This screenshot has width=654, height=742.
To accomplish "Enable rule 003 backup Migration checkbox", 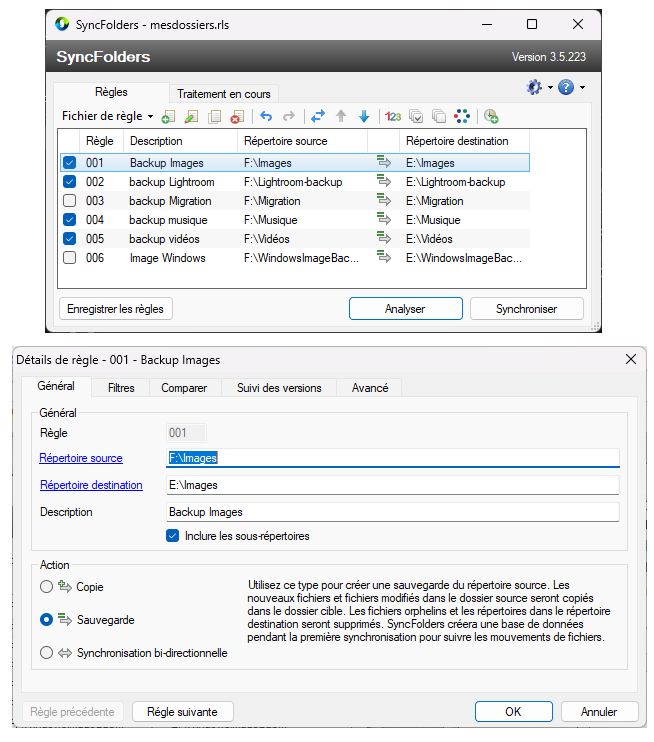I will 70,201.
